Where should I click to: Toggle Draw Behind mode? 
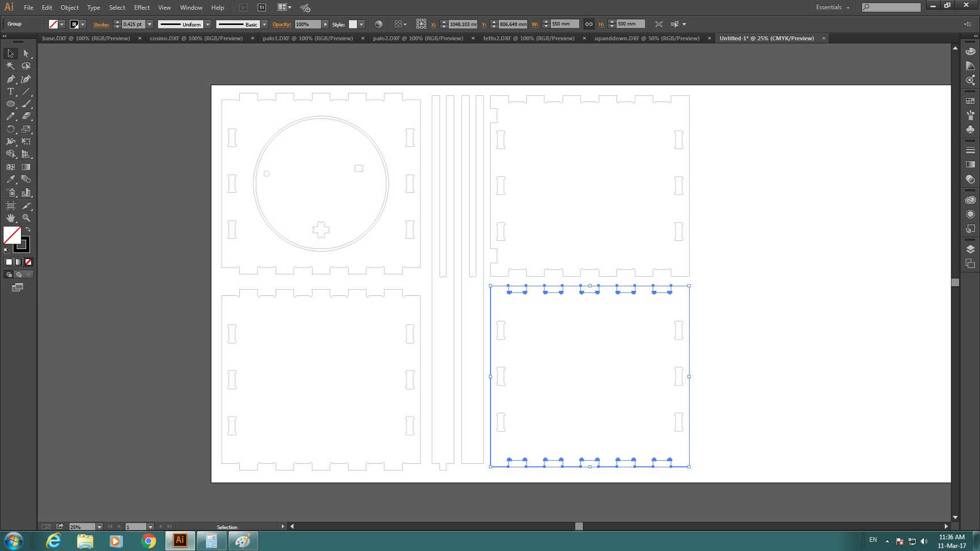click(19, 274)
